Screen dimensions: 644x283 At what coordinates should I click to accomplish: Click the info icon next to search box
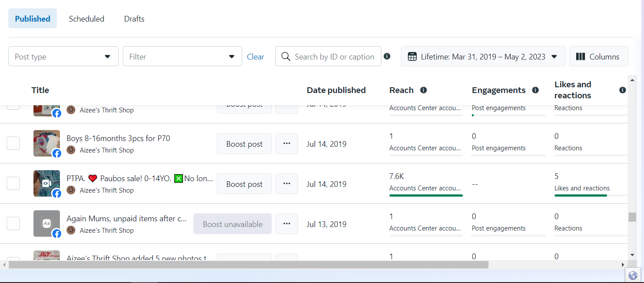387,56
